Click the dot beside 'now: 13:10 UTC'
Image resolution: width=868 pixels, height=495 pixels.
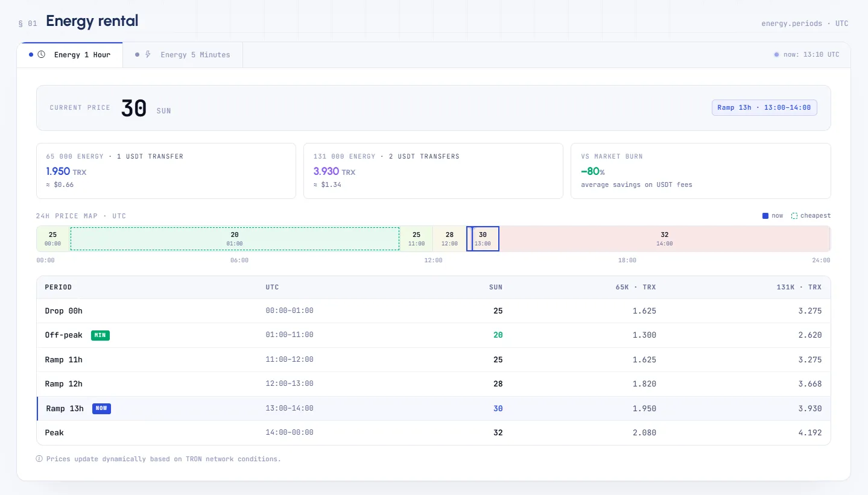(x=776, y=55)
